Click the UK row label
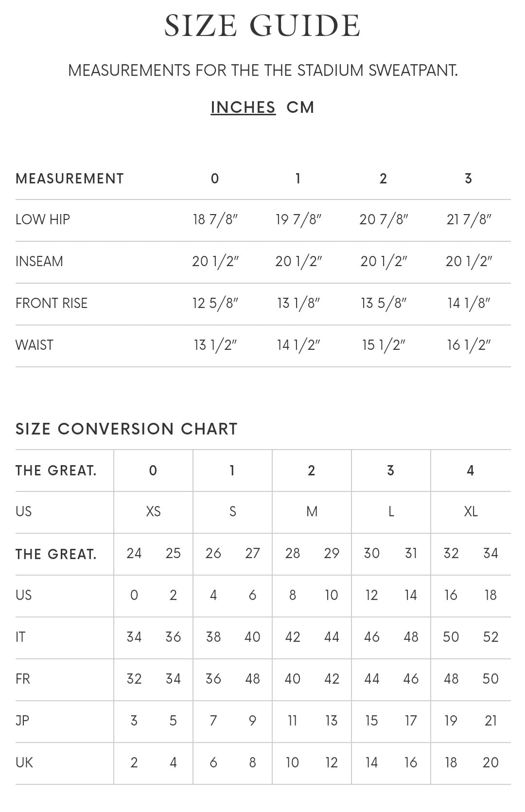The height and width of the screenshot is (812, 525). tap(24, 762)
